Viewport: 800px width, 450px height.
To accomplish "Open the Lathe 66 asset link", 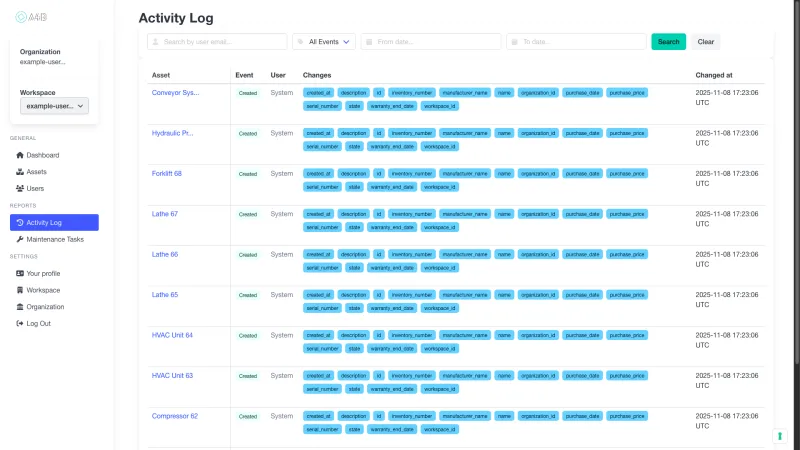I will pyautogui.click(x=164, y=254).
